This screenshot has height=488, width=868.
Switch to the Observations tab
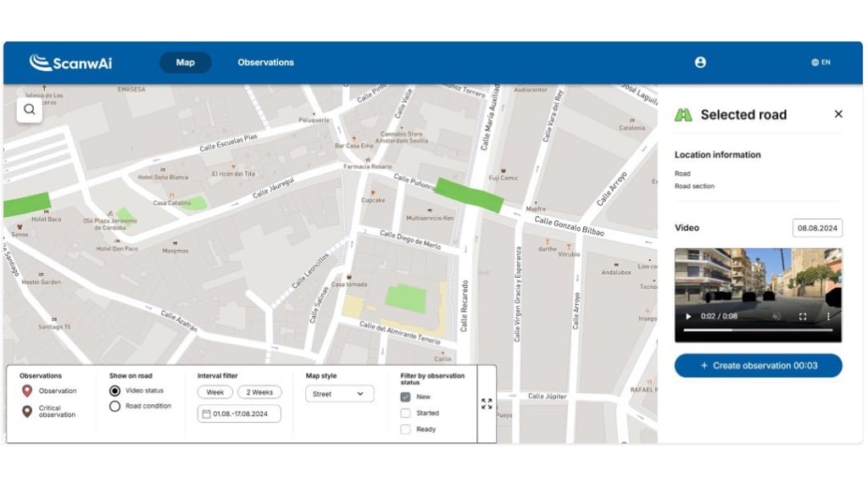[x=265, y=63]
